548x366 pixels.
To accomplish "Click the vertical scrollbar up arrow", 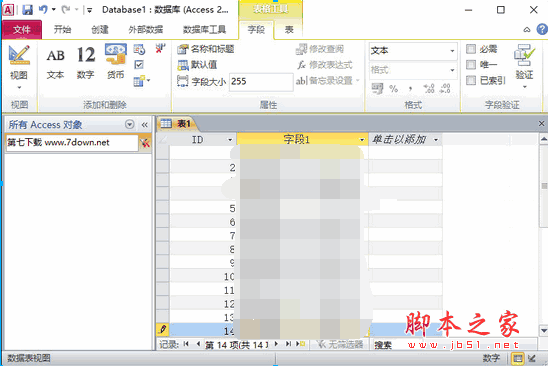I will click(543, 139).
